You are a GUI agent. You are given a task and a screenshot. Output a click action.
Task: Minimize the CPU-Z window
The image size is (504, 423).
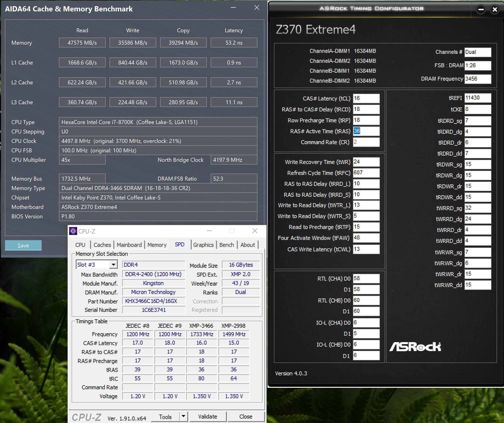pos(209,231)
